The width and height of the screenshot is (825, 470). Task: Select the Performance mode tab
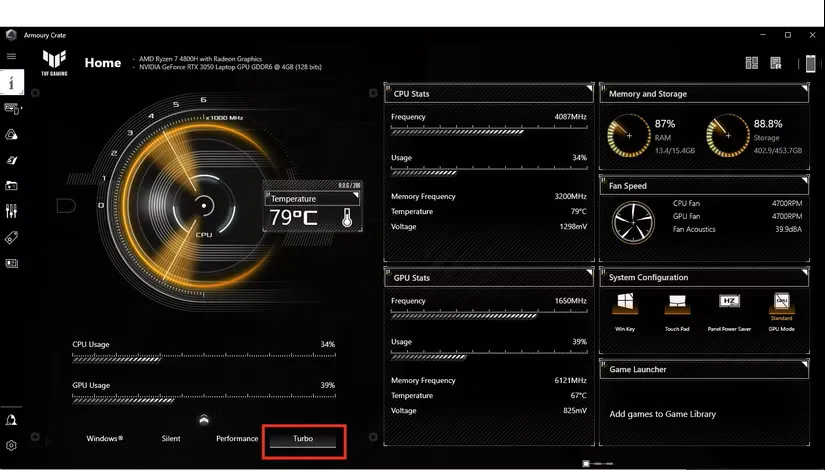(237, 438)
